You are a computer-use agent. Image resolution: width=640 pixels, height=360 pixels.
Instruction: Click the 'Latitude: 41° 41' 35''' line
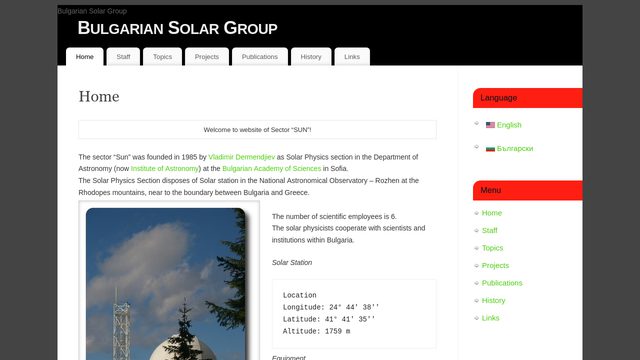tap(329, 319)
